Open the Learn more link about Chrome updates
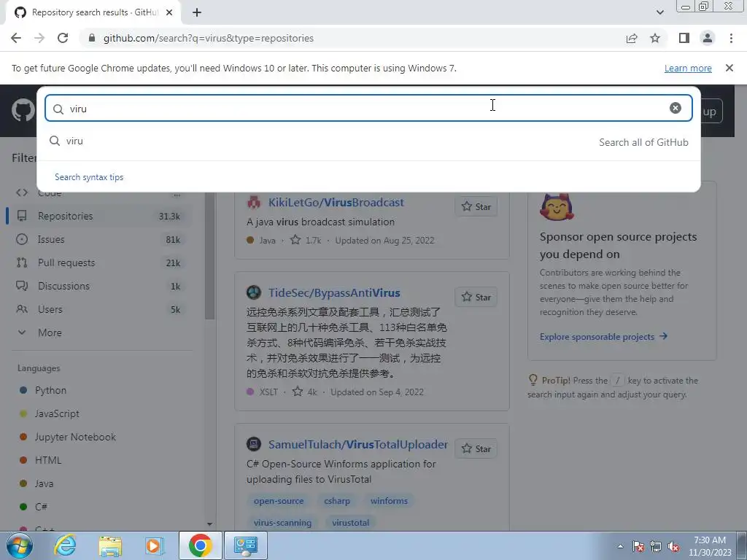Image resolution: width=747 pixels, height=560 pixels. pyautogui.click(x=688, y=68)
